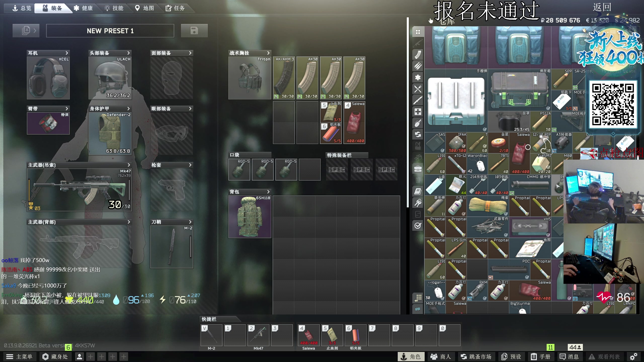Viewport: 644px width, 362px height.
Task: Switch to the 装备 gear tab
Action: (53, 8)
